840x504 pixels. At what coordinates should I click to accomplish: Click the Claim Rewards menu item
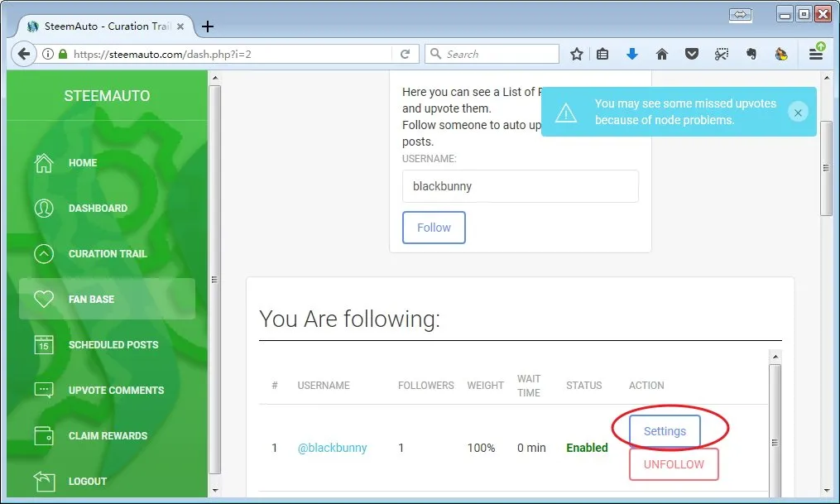tap(107, 436)
